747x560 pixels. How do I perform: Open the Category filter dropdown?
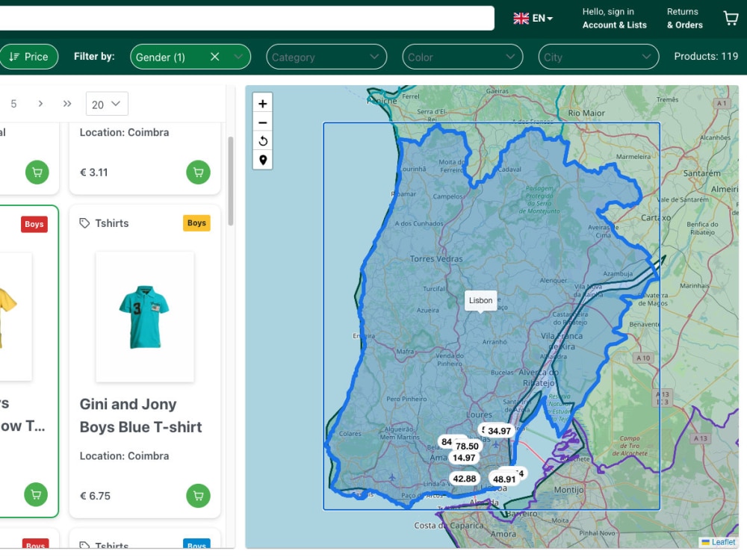point(326,57)
